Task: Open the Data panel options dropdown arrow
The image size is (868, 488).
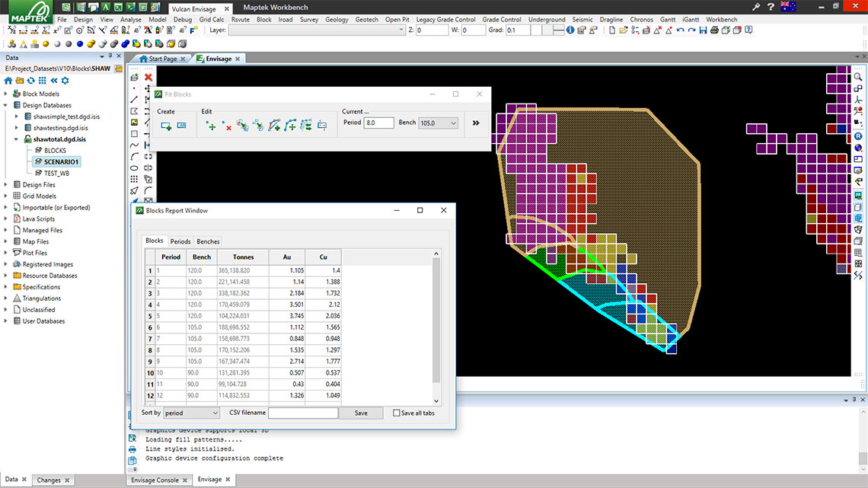Action: pos(102,57)
